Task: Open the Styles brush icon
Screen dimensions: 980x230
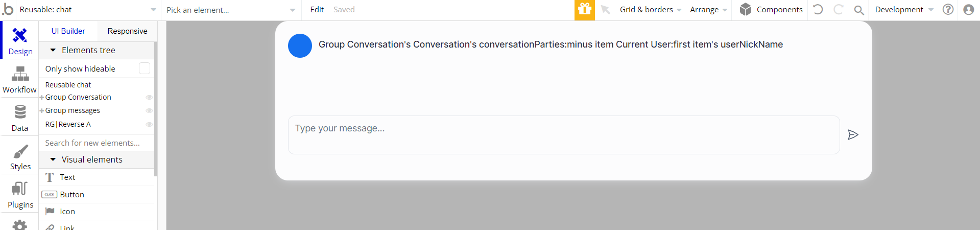Action: pos(20,152)
